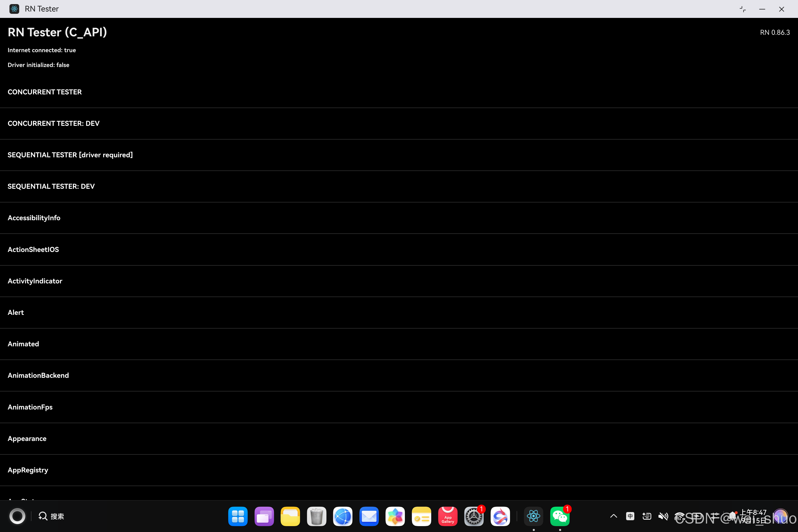
Task: Open the on-screen keyboard tray icon
Action: coord(647,516)
